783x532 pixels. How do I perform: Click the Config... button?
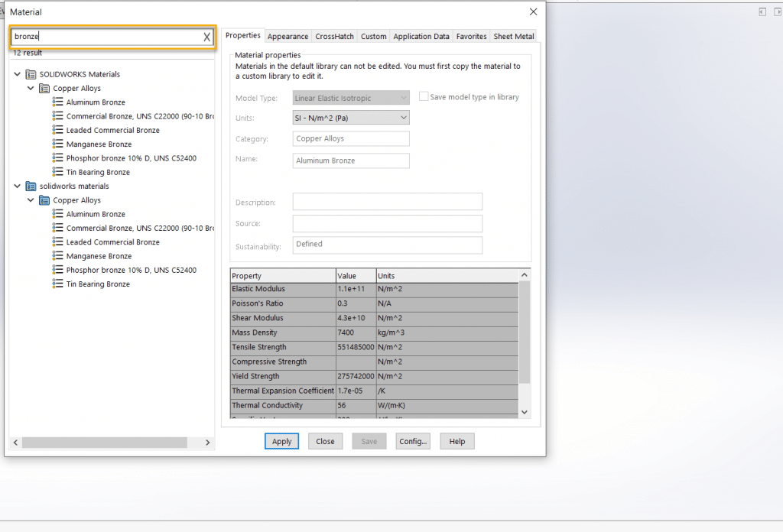pyautogui.click(x=413, y=441)
